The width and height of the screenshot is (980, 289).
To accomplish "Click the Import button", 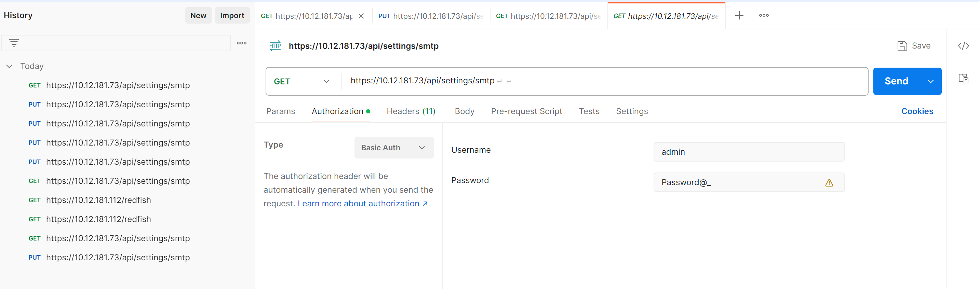I will click(232, 16).
